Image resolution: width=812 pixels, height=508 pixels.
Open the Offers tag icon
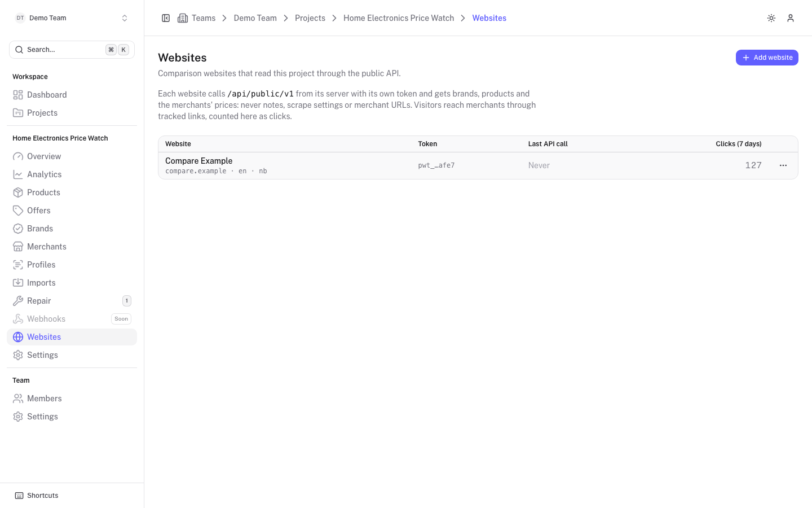(18, 211)
